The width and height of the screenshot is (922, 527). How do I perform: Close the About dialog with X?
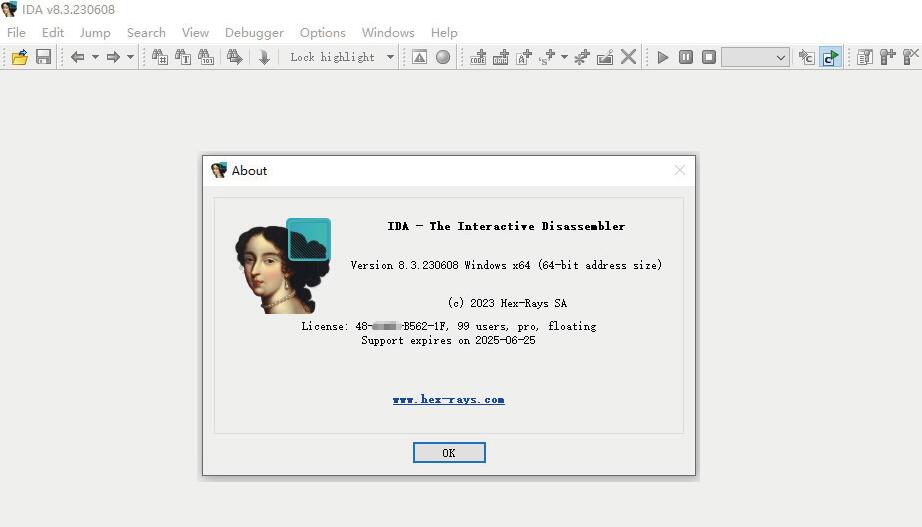coord(680,171)
